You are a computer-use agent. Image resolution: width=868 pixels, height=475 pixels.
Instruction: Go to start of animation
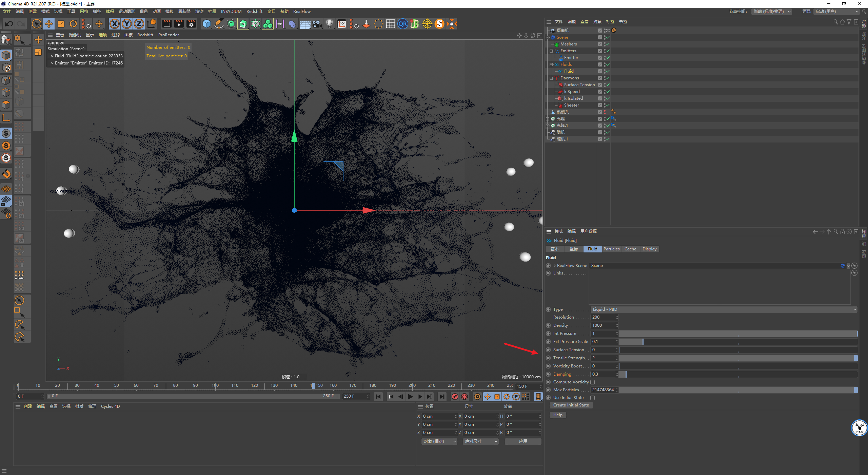click(378, 396)
